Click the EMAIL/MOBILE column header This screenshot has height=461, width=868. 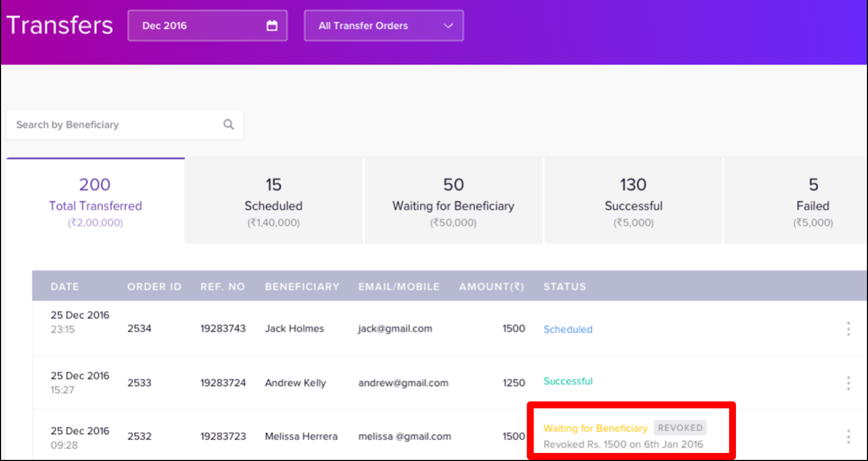click(399, 286)
